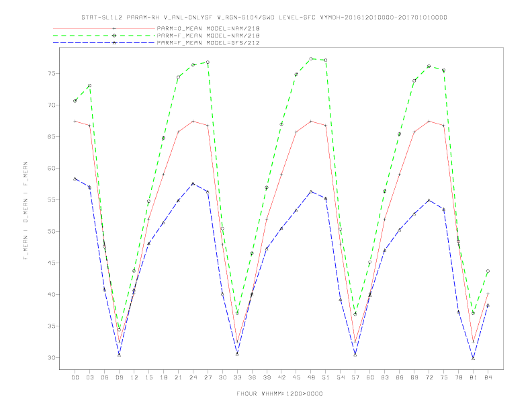Click the green circle marker in the legend
The width and height of the screenshot is (532, 411).
[114, 36]
